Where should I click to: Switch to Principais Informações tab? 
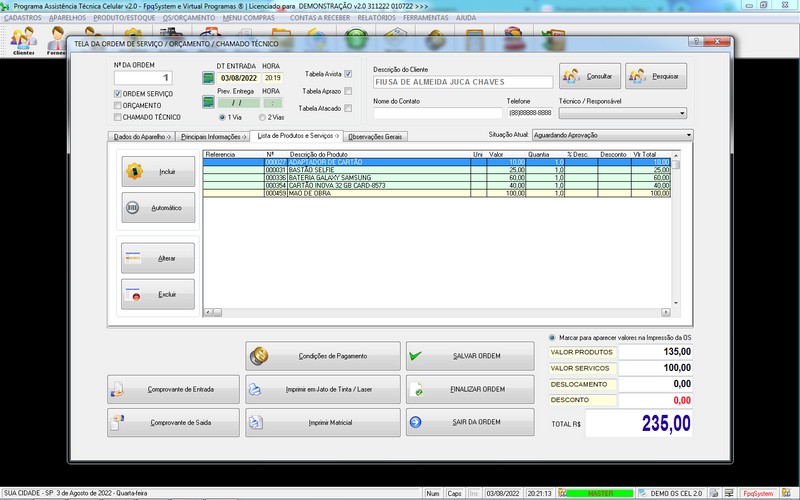click(213, 137)
